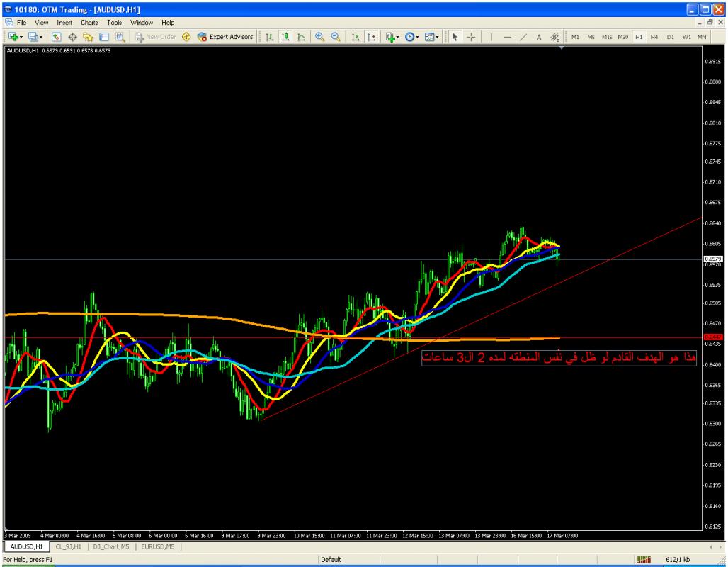The image size is (728, 567).
Task: Switch timeframe to W1
Action: (x=687, y=37)
